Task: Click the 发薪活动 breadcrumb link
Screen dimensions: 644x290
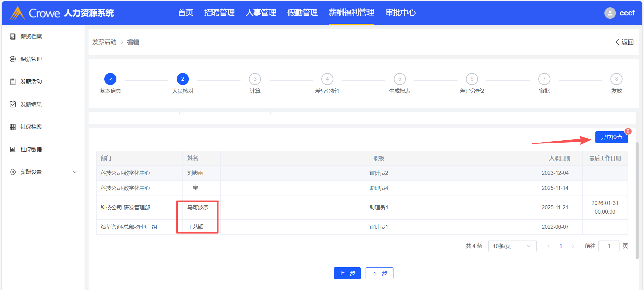Action: pyautogui.click(x=104, y=42)
